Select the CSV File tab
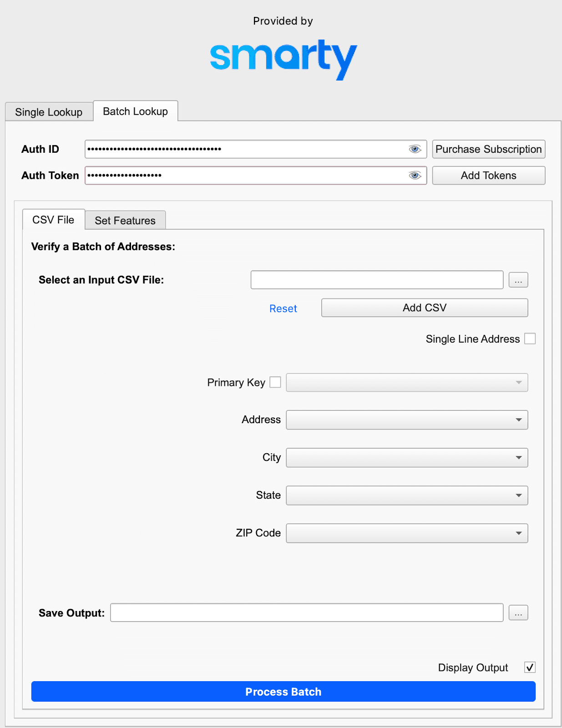 coord(53,220)
